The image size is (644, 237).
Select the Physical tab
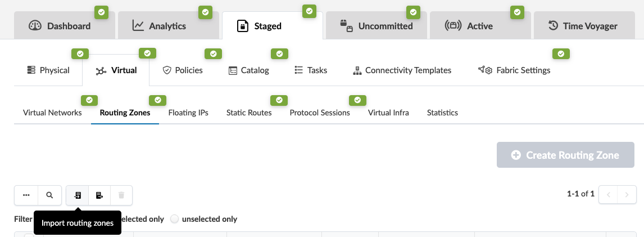coord(48,70)
